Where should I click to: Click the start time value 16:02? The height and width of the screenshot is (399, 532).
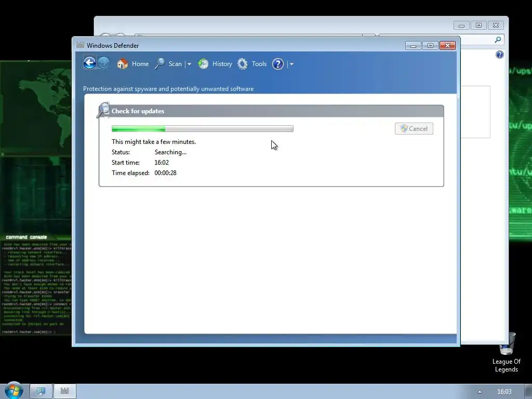click(x=162, y=163)
